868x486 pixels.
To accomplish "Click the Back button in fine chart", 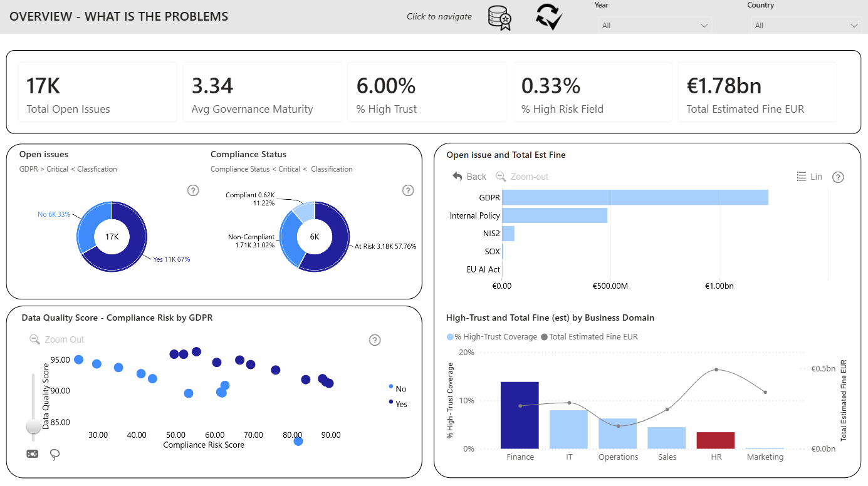I will pos(469,177).
